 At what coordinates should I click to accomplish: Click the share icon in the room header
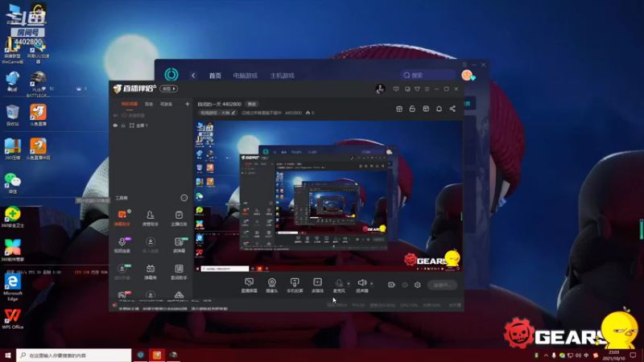[452, 109]
